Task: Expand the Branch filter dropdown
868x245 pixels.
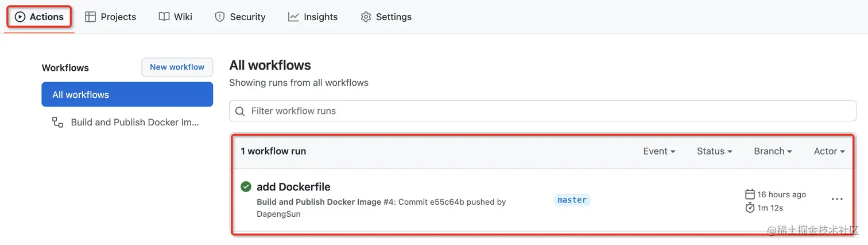Action: click(773, 151)
